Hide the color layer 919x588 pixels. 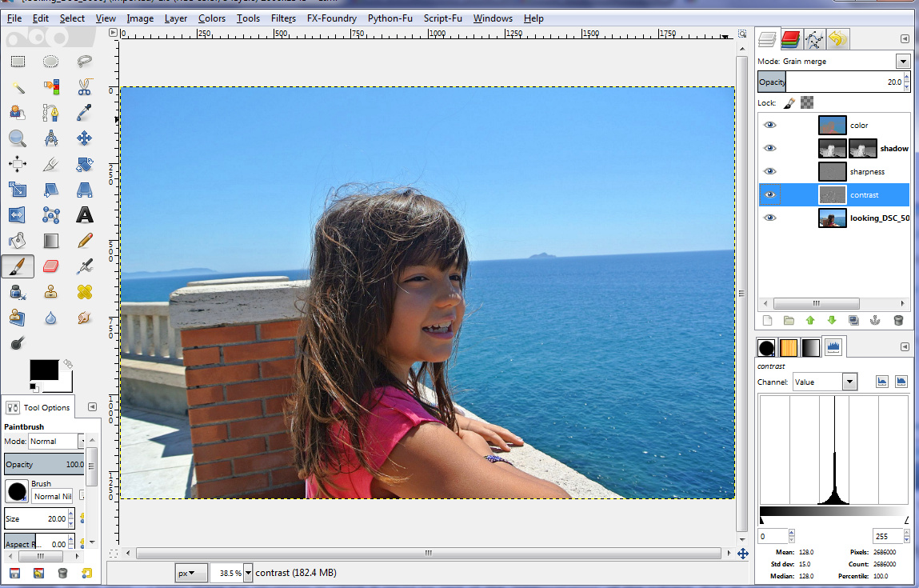(769, 125)
